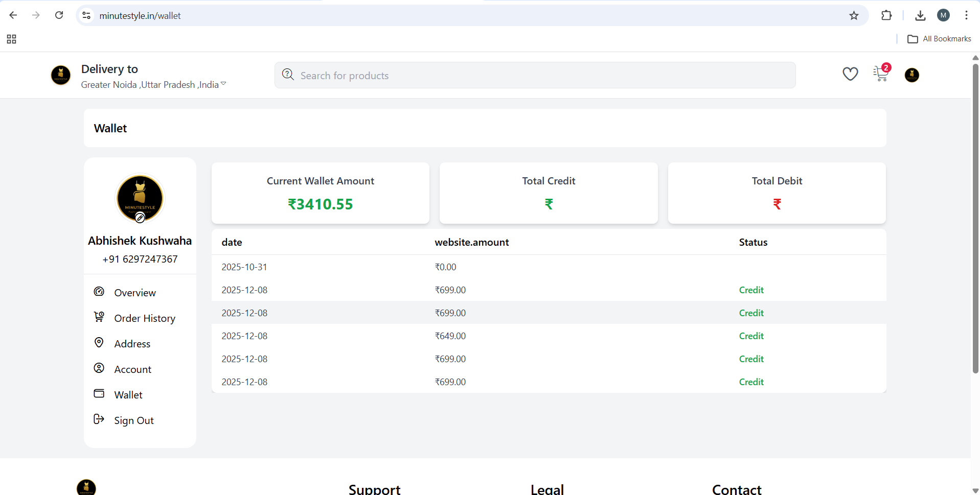Viewport: 980px width, 495px height.
Task: Click Sign Out in the sidebar
Action: 133,420
